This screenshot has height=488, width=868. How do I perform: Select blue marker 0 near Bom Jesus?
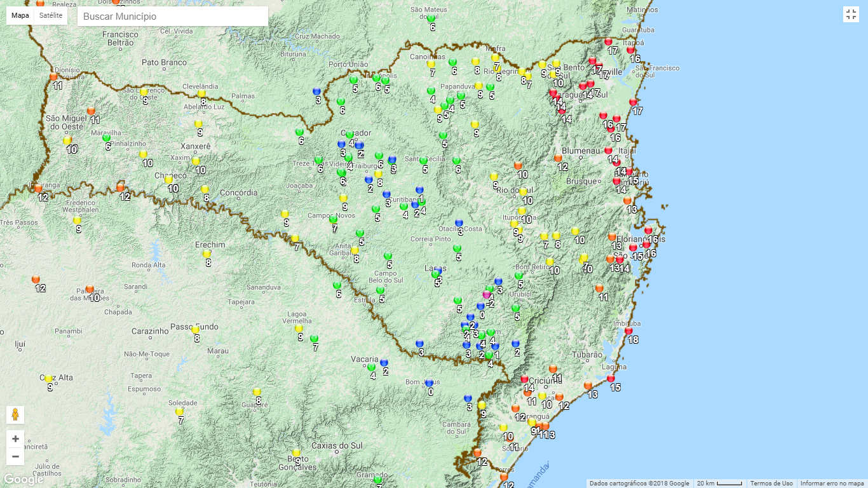coord(429,383)
